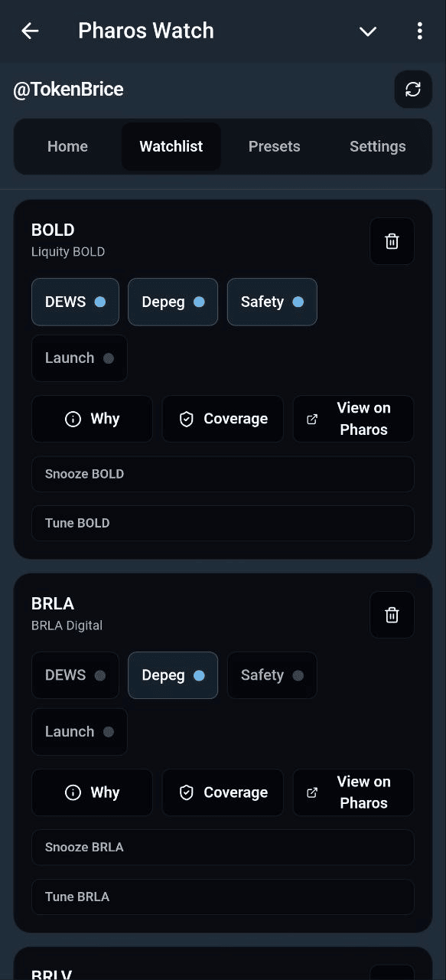Screen dimensions: 446x980
Task: Click the BRLA Digital subtitle
Action: (x=67, y=626)
